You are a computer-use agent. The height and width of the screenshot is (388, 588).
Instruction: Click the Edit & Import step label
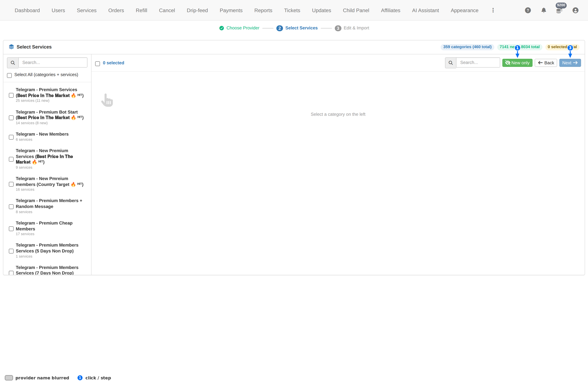(x=356, y=28)
